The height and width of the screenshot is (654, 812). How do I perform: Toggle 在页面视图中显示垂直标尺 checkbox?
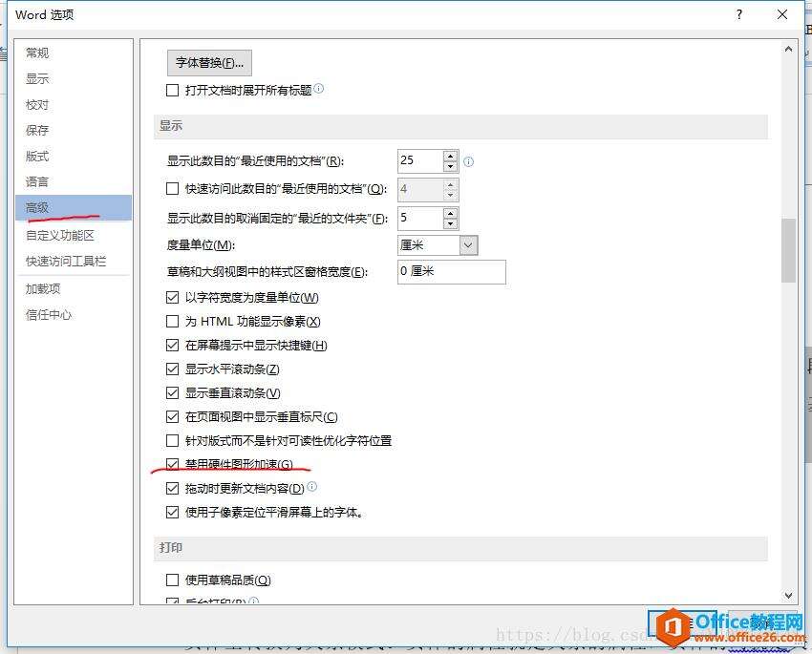[173, 416]
